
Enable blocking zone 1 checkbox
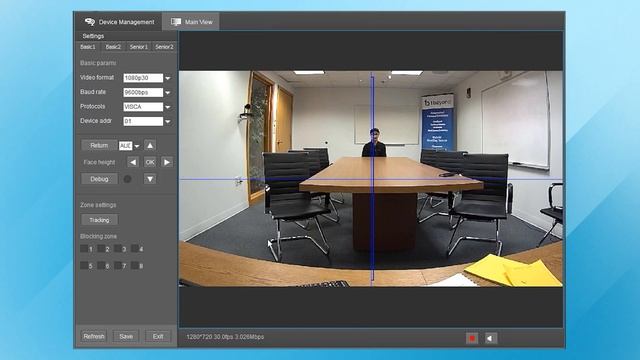(84, 249)
